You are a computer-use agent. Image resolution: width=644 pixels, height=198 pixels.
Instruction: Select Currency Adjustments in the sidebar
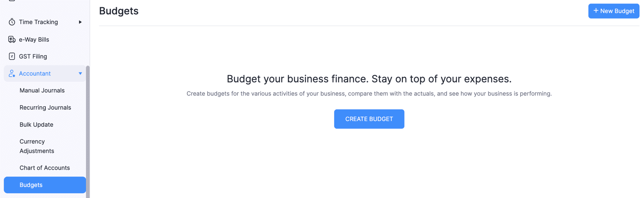tap(37, 146)
